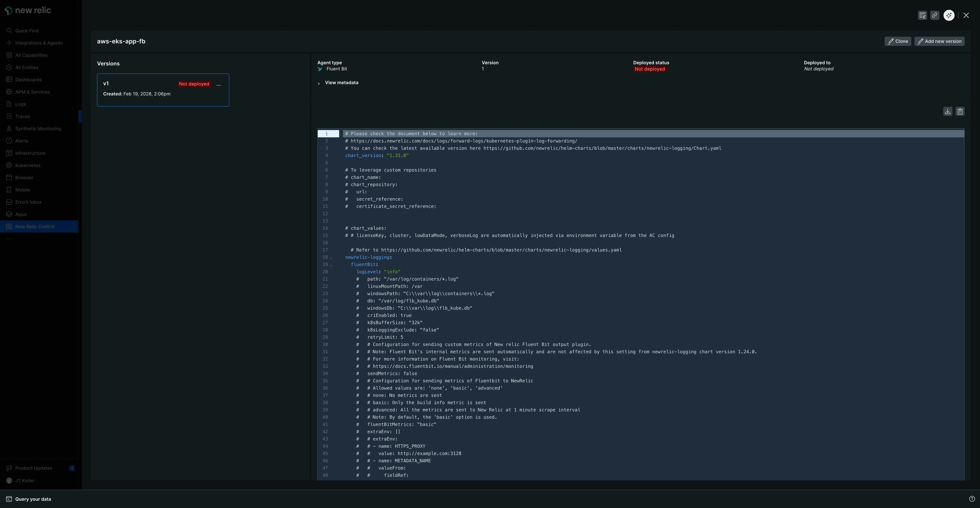This screenshot has height=508, width=980.
Task: Open the help question mark icon
Action: (x=972, y=499)
